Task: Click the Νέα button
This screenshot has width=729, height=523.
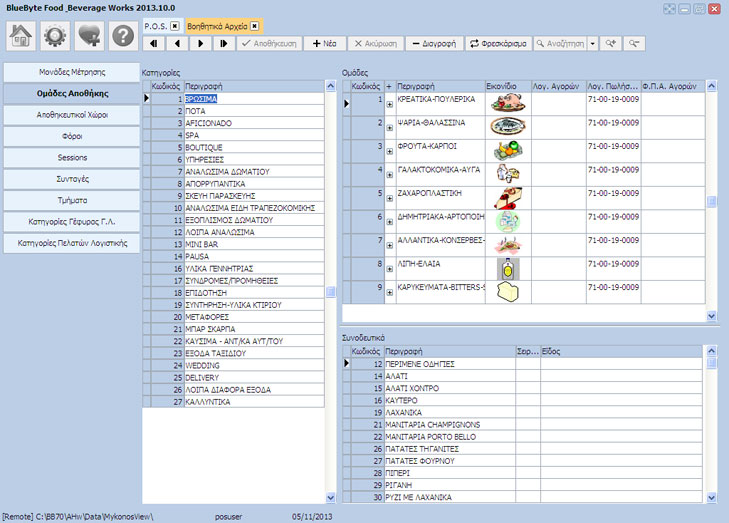Action: [324, 44]
